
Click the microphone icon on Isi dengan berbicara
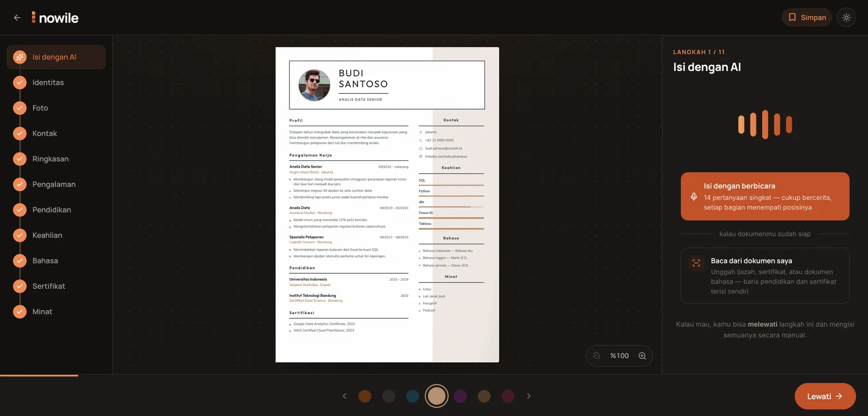(x=694, y=197)
